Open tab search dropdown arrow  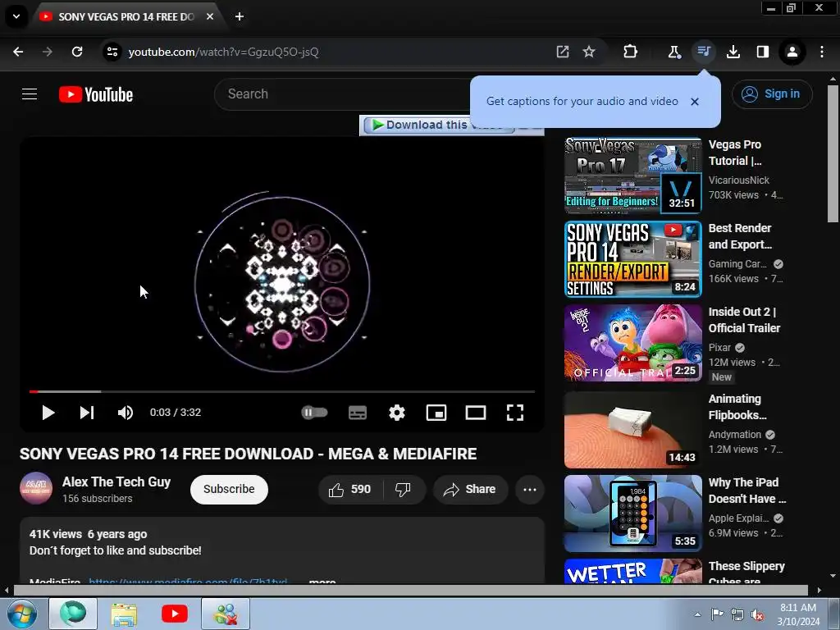point(16,16)
